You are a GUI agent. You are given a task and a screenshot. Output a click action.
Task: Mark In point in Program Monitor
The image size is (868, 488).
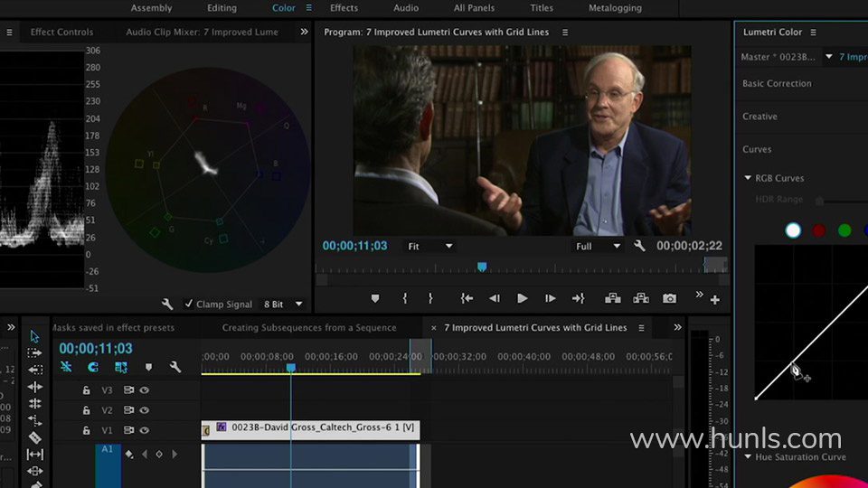[405, 298]
